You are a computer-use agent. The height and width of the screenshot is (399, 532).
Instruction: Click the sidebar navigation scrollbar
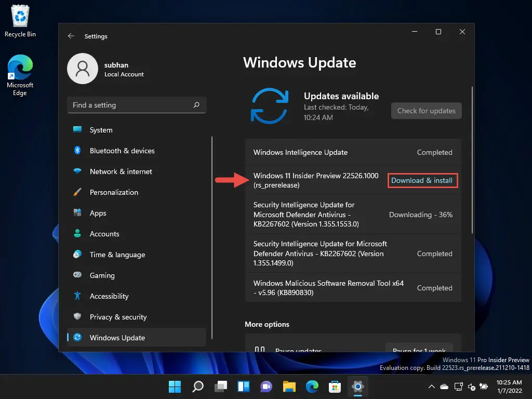(212, 237)
